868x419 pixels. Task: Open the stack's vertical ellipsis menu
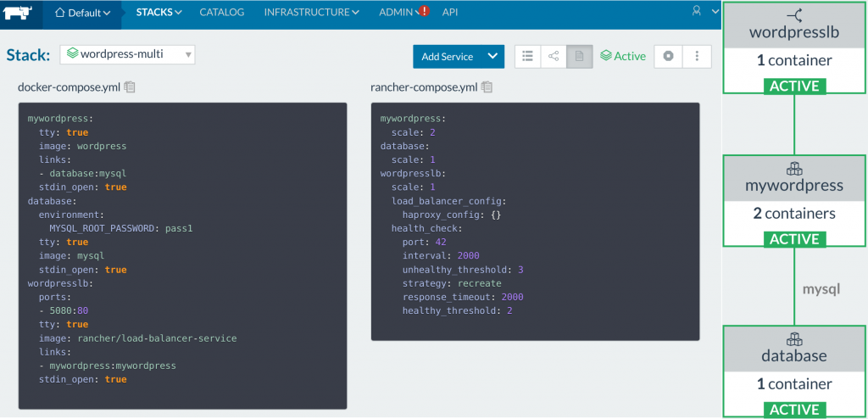point(697,56)
